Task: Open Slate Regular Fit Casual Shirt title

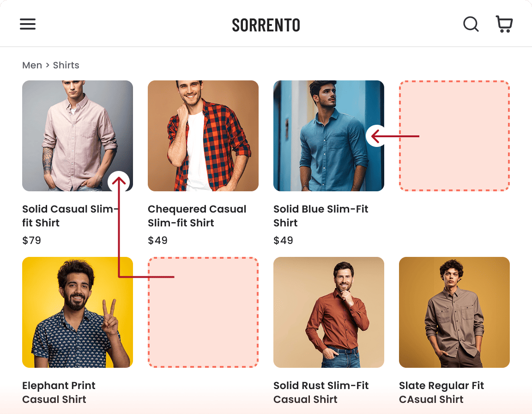Action: point(441,392)
